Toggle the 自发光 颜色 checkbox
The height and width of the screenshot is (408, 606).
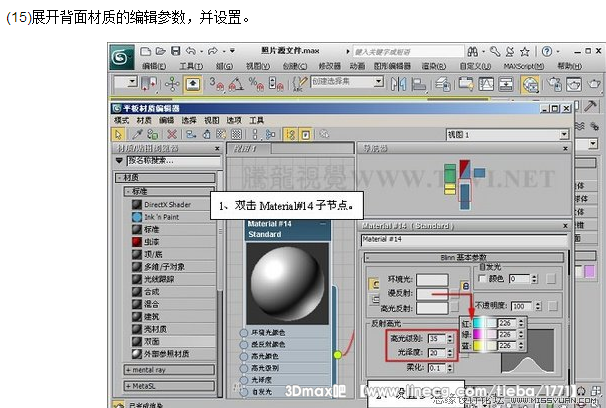[482, 279]
